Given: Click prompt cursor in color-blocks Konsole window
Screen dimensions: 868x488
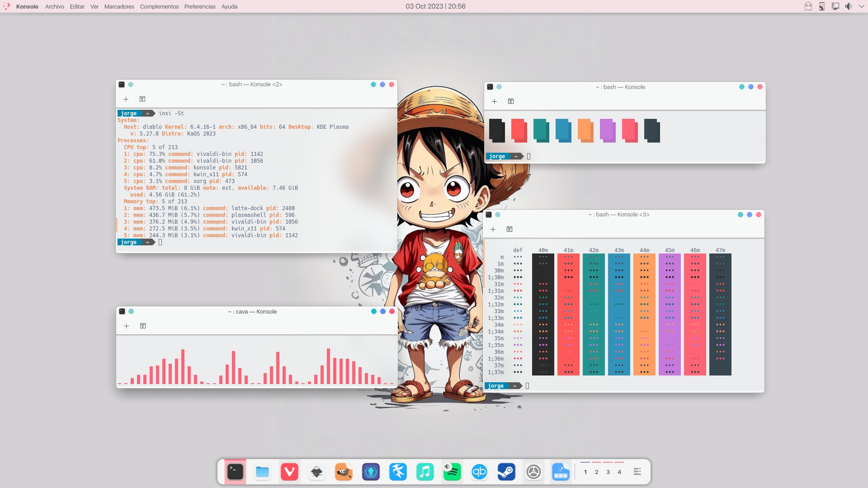Looking at the screenshot, I should [x=528, y=156].
